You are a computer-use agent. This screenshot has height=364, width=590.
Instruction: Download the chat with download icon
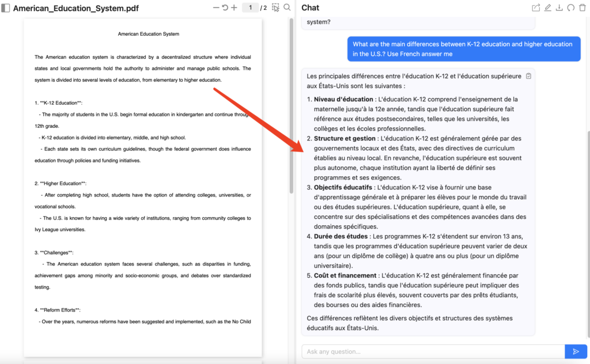point(559,7)
